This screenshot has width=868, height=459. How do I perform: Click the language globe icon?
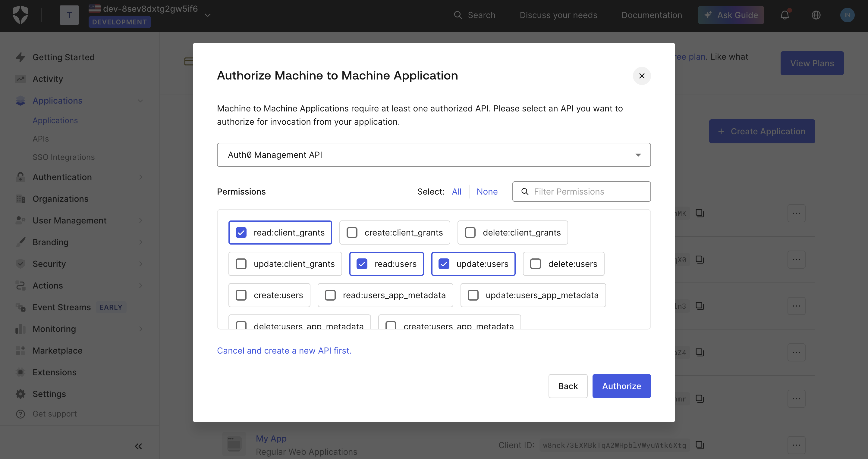pyautogui.click(x=816, y=15)
